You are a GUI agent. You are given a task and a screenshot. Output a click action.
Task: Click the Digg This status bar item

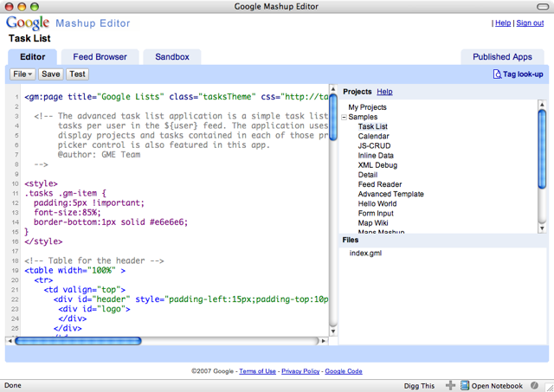coord(419,386)
